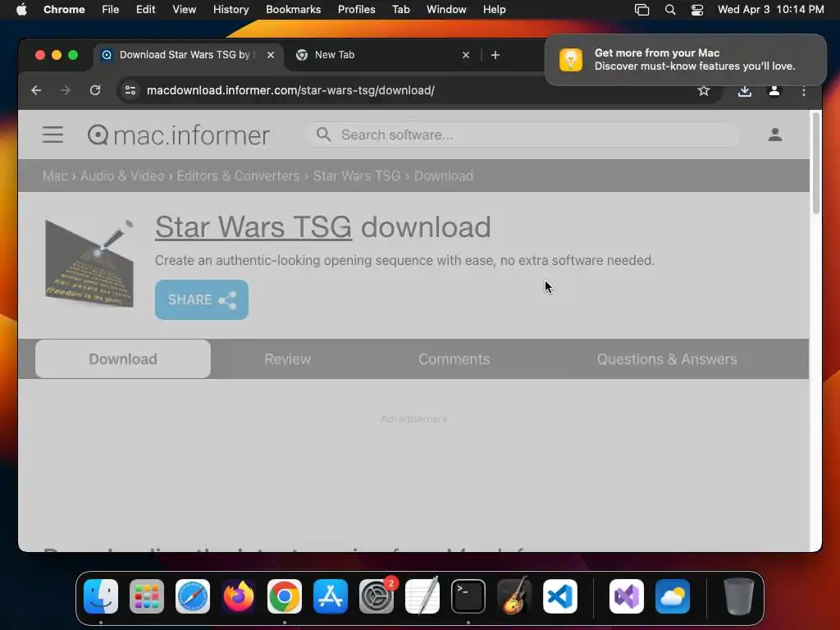Open the user account icon on the page
The image size is (840, 630).
click(774, 135)
